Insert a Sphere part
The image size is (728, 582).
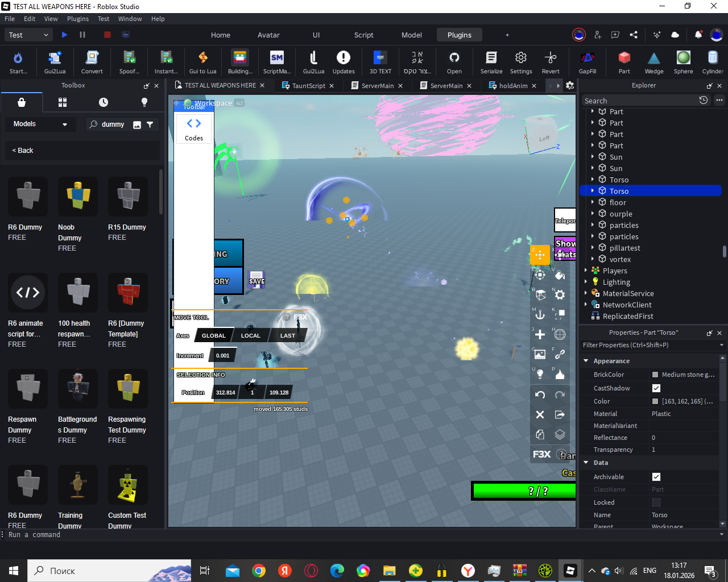coord(684,62)
